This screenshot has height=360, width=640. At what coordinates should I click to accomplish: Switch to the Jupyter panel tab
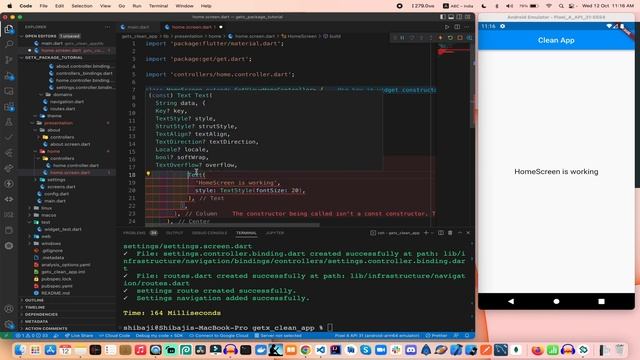coord(275,233)
